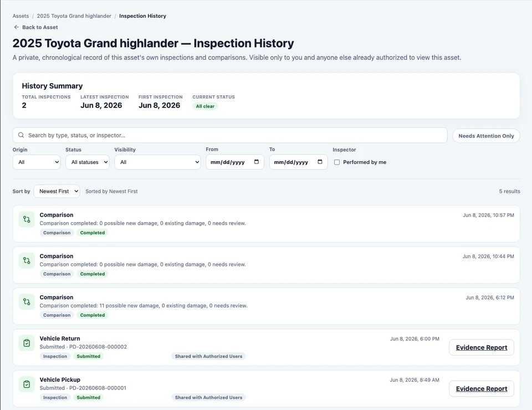532x410 pixels.
Task: Click the Inspection tag on Vehicle Return
Action: click(55, 356)
